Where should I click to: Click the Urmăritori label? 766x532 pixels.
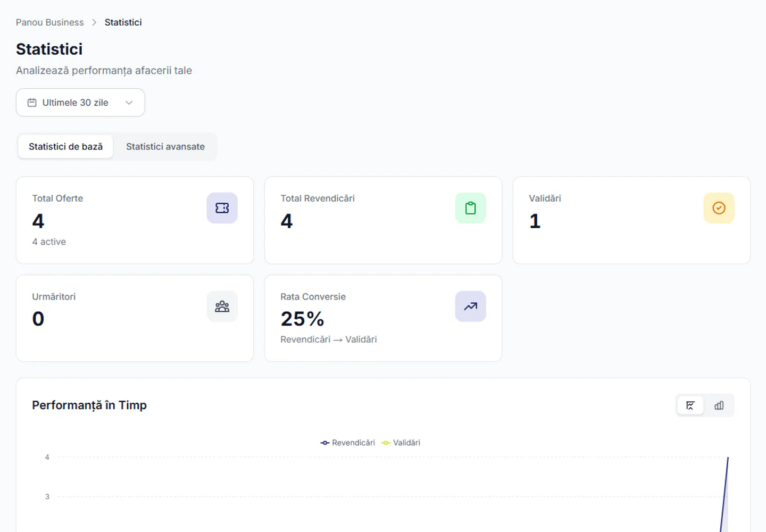[x=54, y=297]
